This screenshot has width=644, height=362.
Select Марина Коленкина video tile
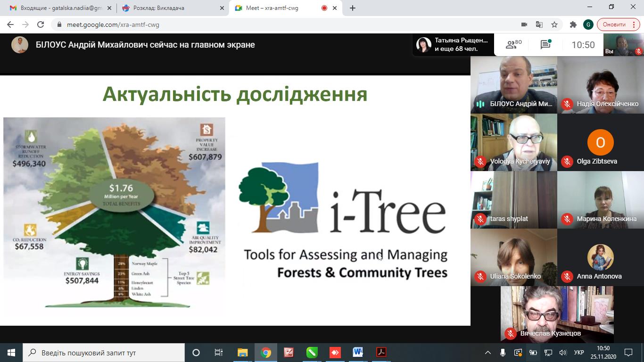point(601,200)
